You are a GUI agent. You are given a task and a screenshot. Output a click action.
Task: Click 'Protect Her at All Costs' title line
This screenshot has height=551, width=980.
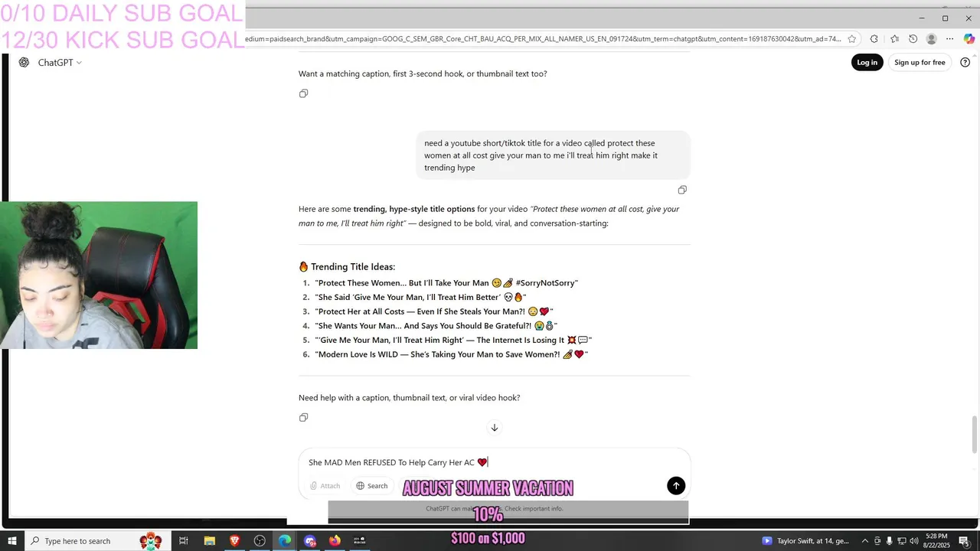point(433,311)
